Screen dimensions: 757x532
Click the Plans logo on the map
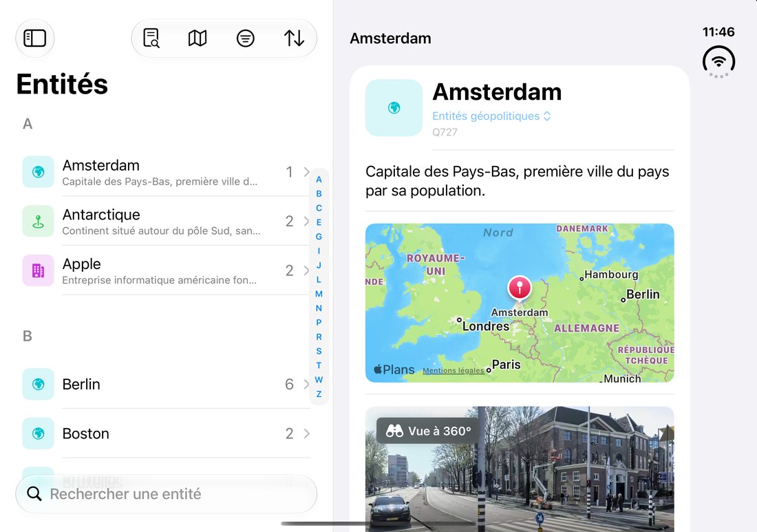394,370
